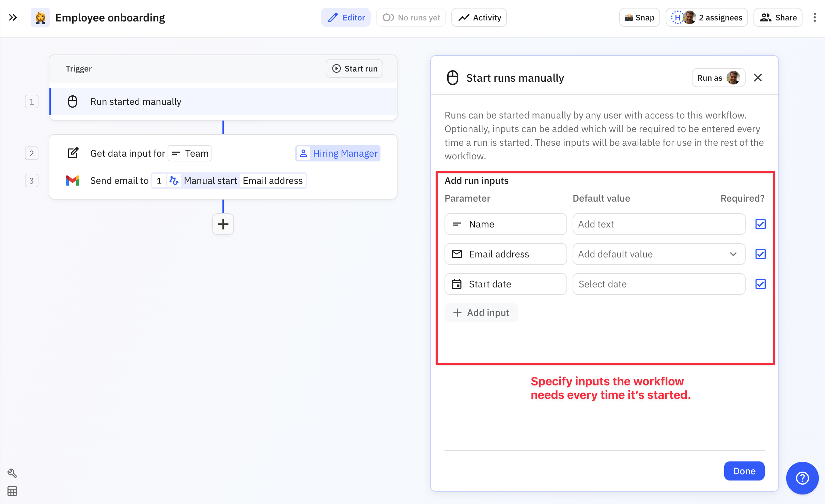Viewport: 825px width, 504px height.
Task: Click the Gmail icon in step 3
Action: click(73, 180)
